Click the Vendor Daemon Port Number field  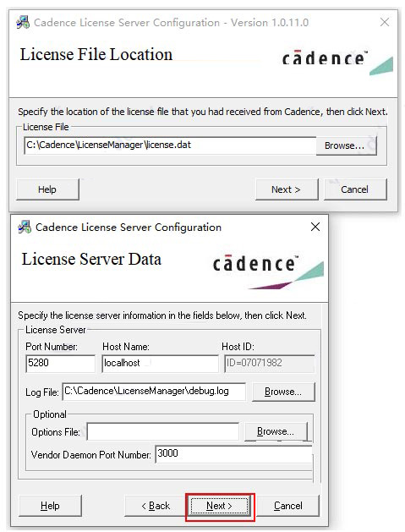coord(233,454)
